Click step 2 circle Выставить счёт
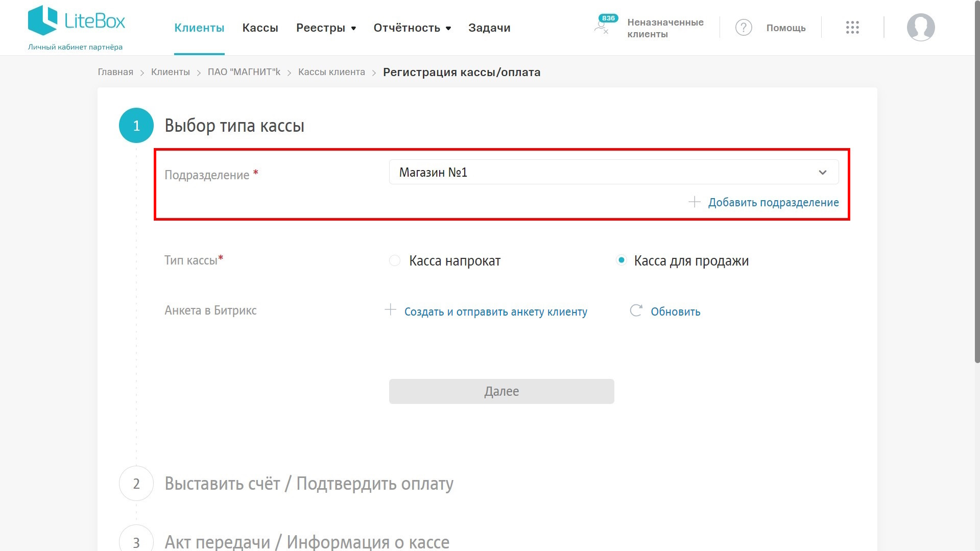Viewport: 980px width, 551px height. click(x=136, y=484)
